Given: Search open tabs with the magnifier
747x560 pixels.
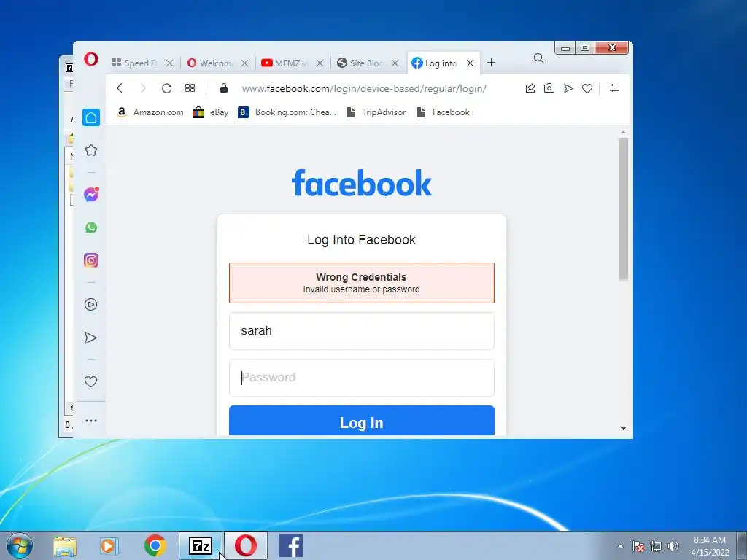Looking at the screenshot, I should [x=539, y=58].
